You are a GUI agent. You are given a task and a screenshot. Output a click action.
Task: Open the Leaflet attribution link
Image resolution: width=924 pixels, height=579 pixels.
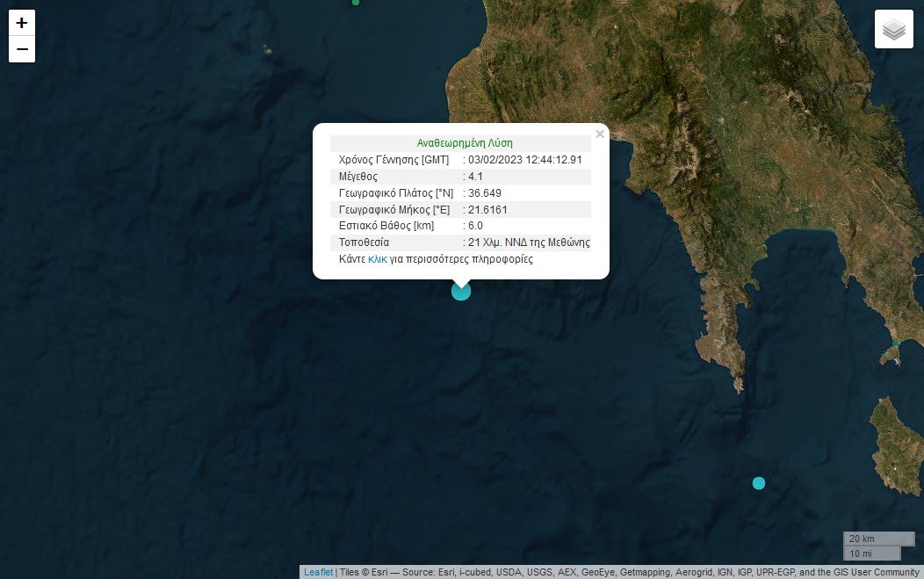coord(318,572)
